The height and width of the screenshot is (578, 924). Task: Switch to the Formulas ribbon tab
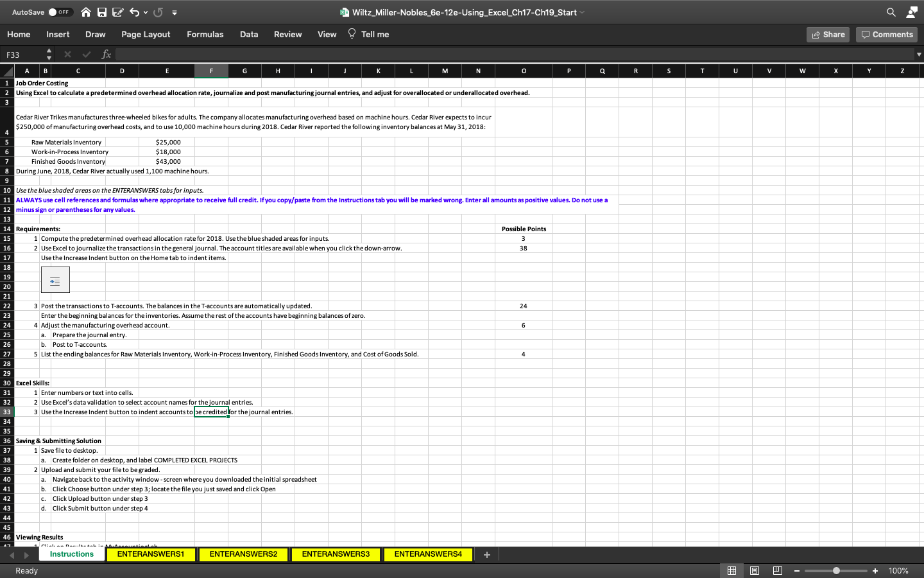205,34
